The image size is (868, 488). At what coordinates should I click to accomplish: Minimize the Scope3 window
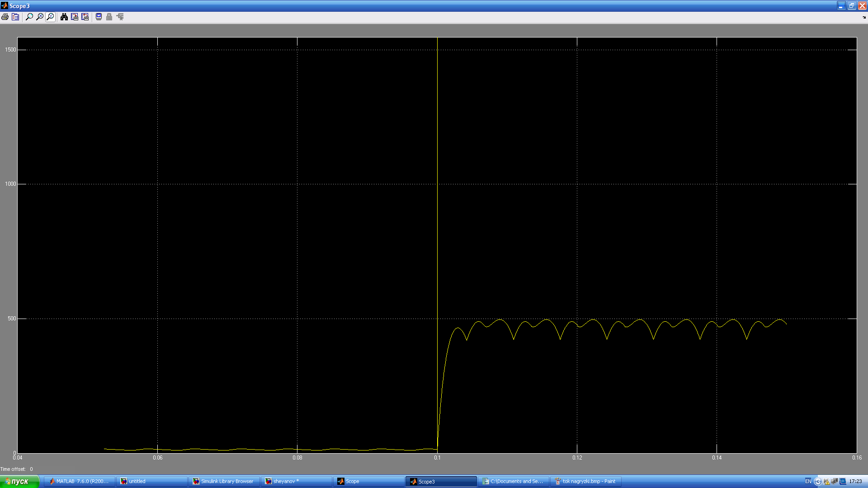coord(841,6)
